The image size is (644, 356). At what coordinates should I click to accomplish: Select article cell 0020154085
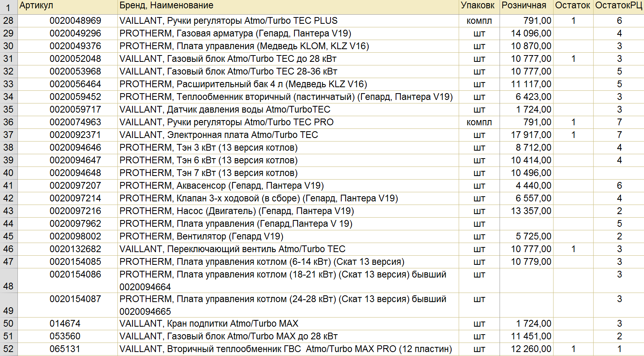click(x=67, y=262)
